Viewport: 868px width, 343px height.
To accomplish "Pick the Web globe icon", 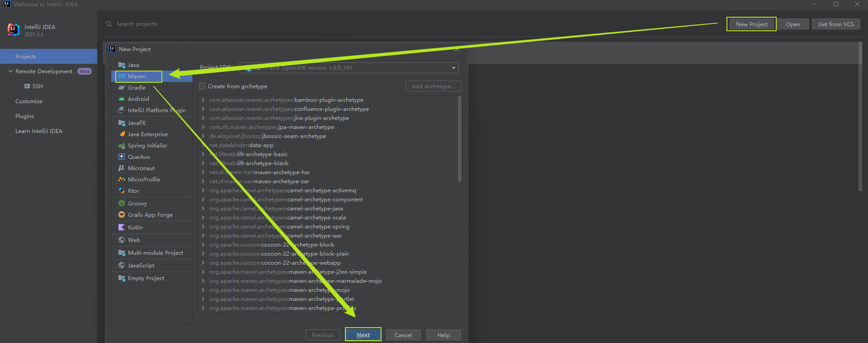I will (121, 240).
